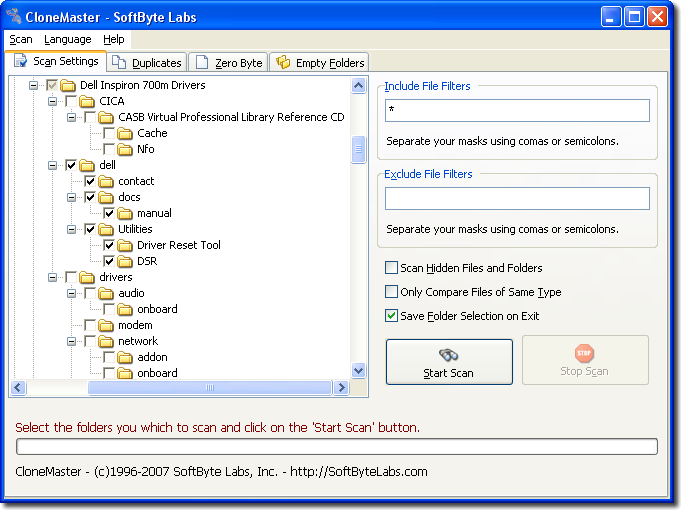
Task: Click the horizontal scrollbar thumb in folder tree
Action: pos(209,387)
